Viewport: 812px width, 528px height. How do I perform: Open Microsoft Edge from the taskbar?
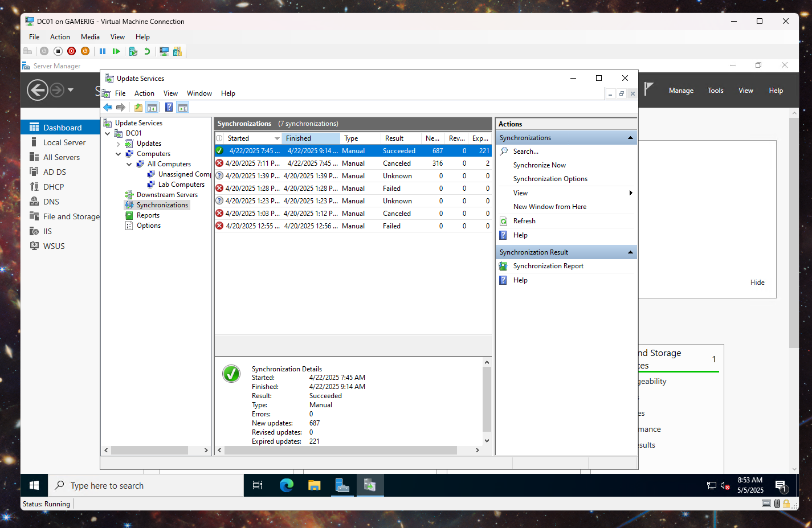point(286,485)
